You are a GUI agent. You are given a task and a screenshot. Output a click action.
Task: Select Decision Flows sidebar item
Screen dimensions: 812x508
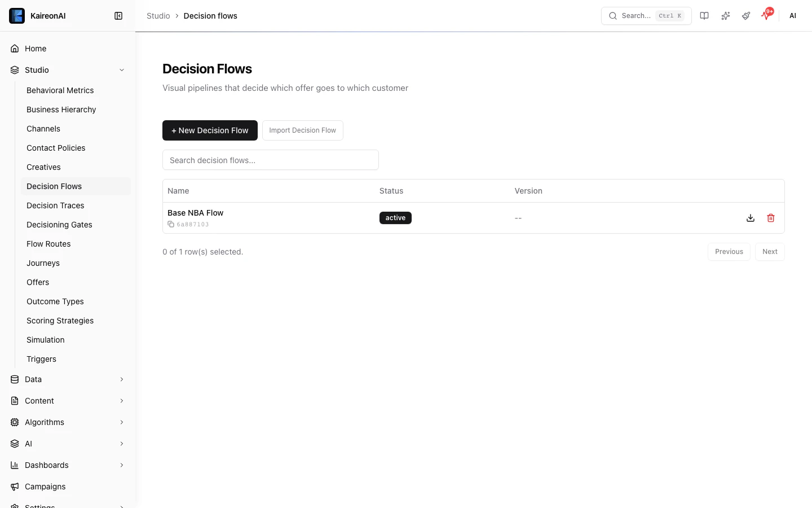76,186
